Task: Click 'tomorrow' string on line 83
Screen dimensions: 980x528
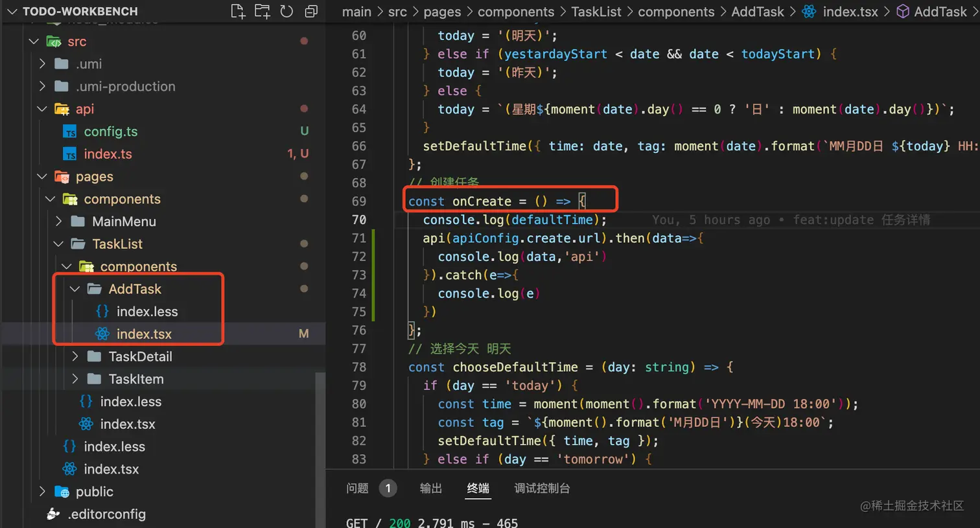Action: tap(593, 459)
